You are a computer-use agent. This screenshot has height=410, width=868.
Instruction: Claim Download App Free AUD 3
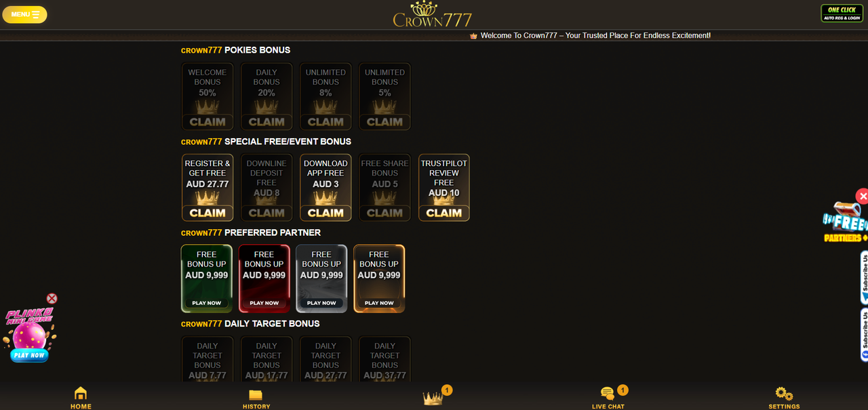(x=325, y=188)
